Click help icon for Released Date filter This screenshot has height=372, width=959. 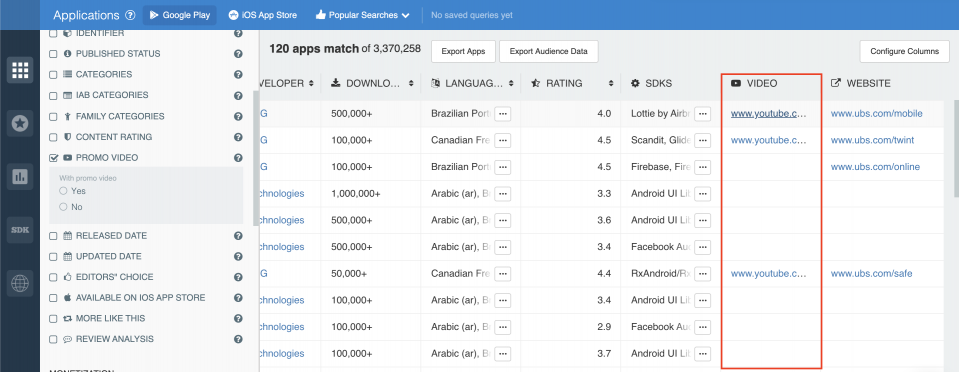click(239, 236)
